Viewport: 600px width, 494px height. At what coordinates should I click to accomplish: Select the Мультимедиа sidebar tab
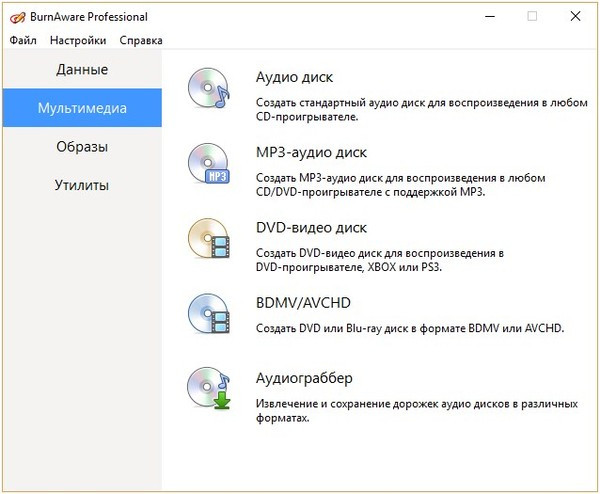point(81,108)
